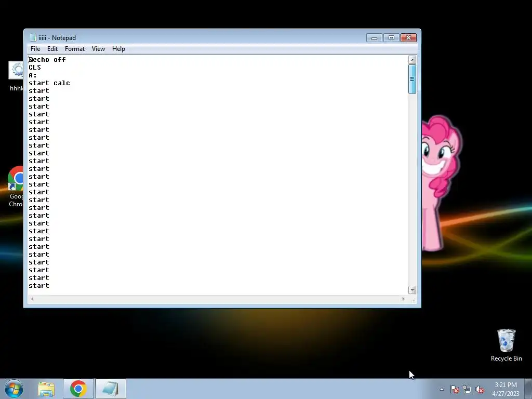Select the hhhk desktop file icon
The height and width of the screenshot is (399, 532).
coord(16,76)
